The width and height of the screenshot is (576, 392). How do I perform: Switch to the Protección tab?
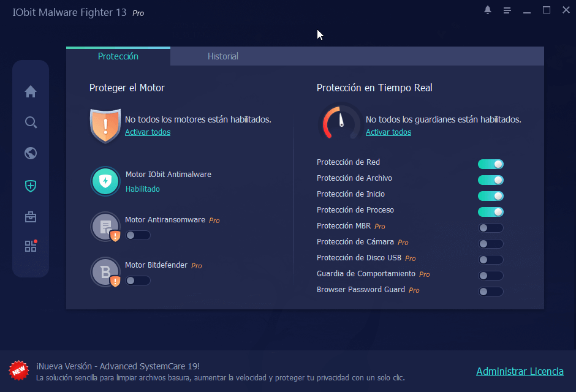coord(118,56)
